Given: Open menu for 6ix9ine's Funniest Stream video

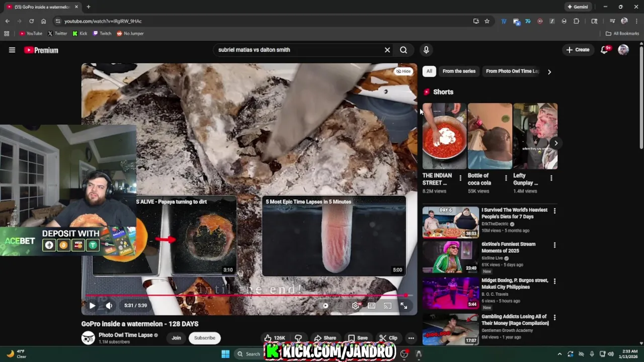Looking at the screenshot, I should coord(554,245).
